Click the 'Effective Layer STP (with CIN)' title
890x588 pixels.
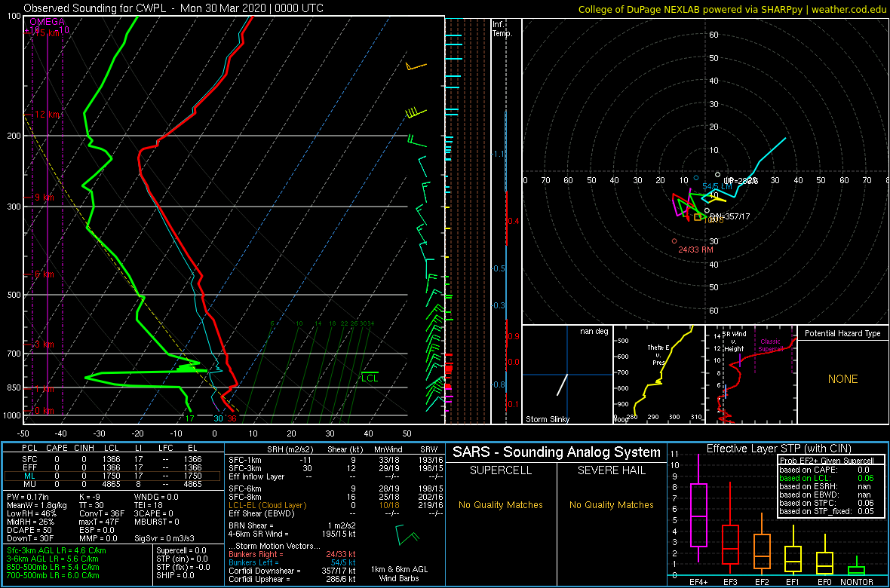(778, 449)
